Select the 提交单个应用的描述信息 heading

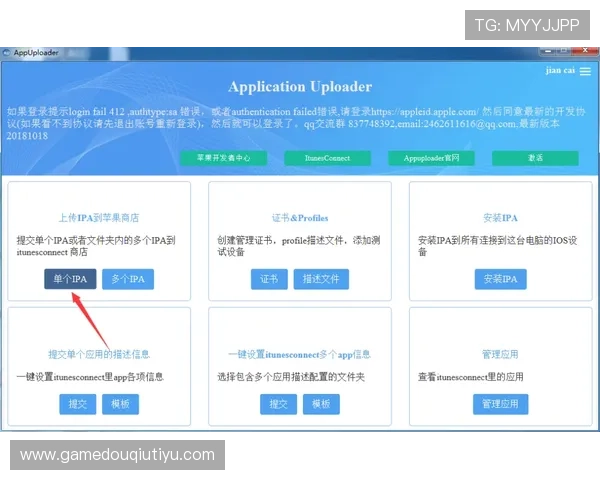point(99,354)
